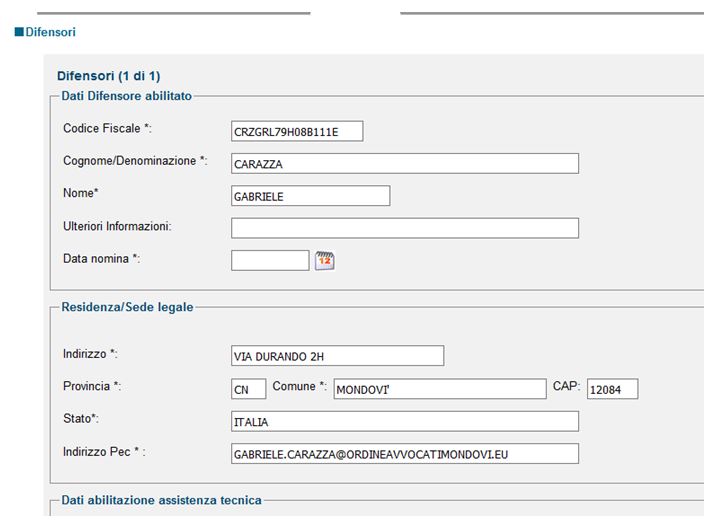
Task: Click the Stato field showing ITALIA
Action: pos(404,422)
